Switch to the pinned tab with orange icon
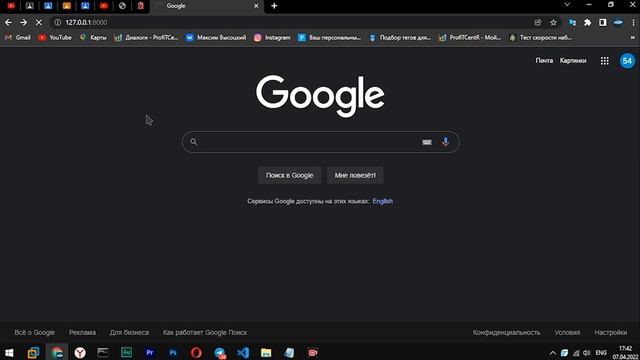 [67, 6]
